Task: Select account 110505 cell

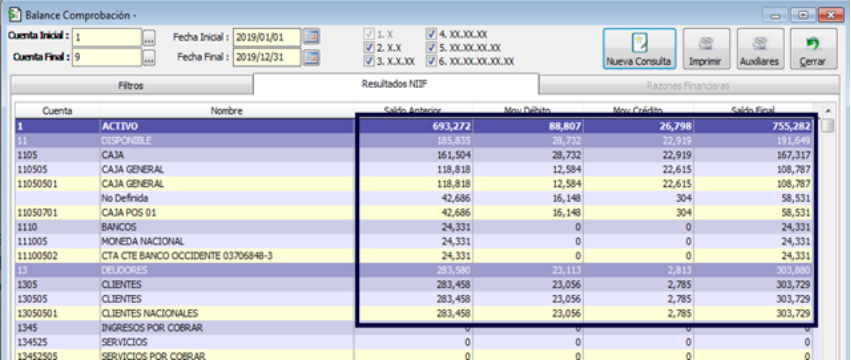Action: (x=58, y=169)
